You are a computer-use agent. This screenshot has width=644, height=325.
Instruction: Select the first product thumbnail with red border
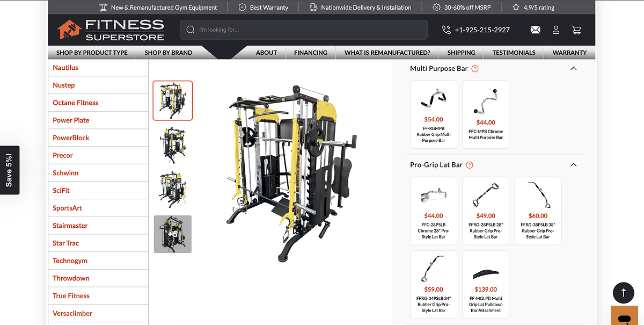click(x=173, y=100)
